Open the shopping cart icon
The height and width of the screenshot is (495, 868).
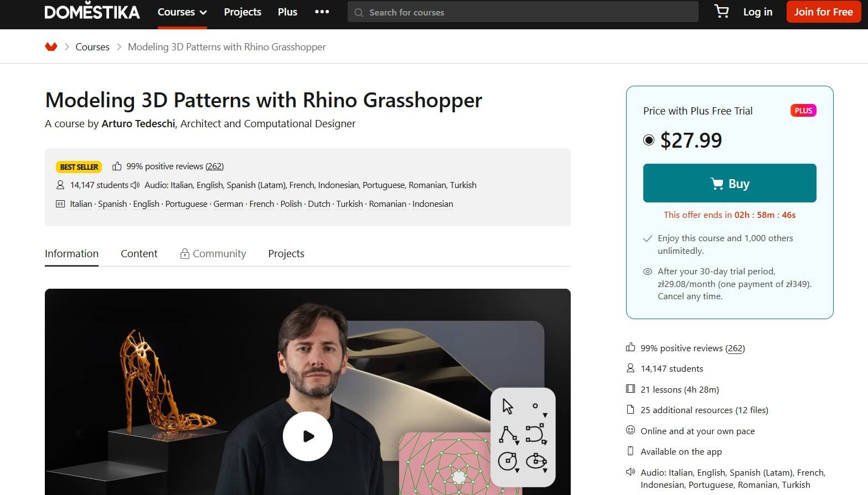pos(721,12)
